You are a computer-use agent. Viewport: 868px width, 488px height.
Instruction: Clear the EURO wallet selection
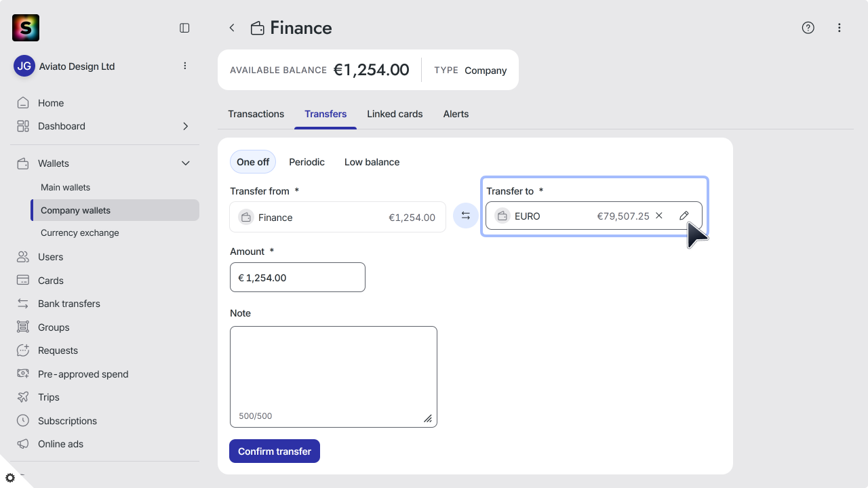click(x=658, y=216)
